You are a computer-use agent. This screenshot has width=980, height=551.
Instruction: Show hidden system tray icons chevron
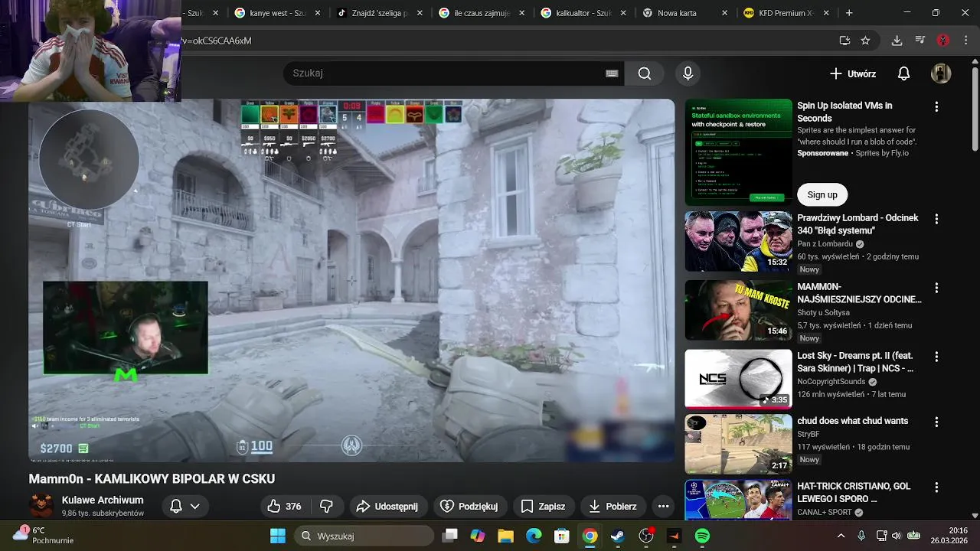point(841,536)
